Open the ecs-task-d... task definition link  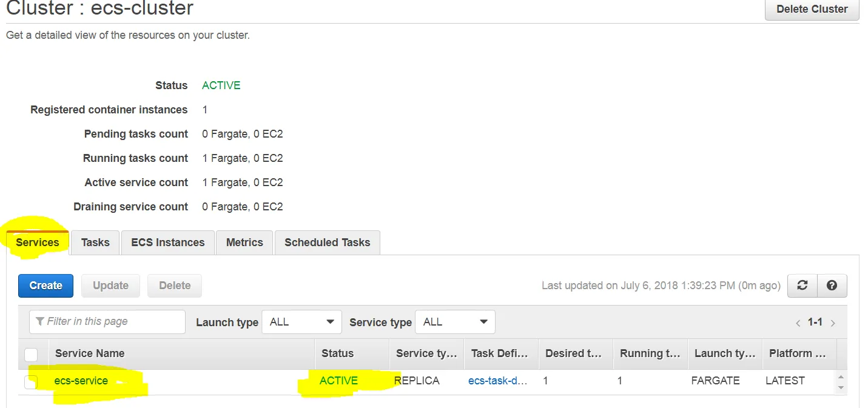click(498, 381)
